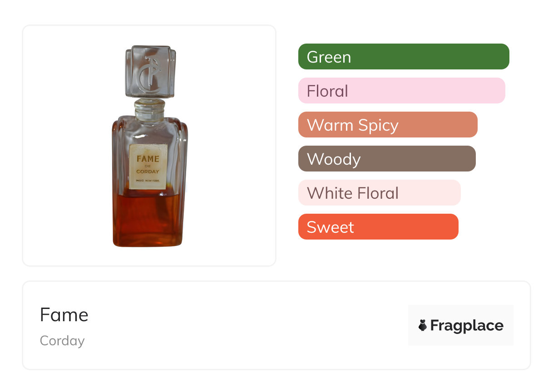Click the word FAME on the bottle label

coord(148,159)
